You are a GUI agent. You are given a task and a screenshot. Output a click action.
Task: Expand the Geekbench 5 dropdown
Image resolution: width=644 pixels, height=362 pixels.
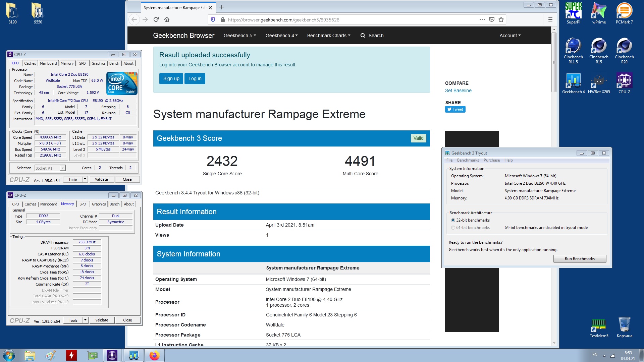tap(240, 36)
